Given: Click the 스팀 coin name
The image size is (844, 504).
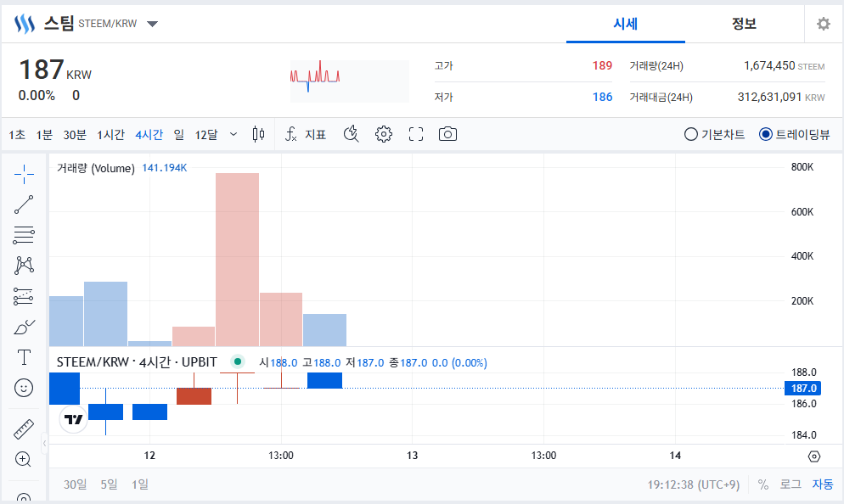Looking at the screenshot, I should 59,23.
